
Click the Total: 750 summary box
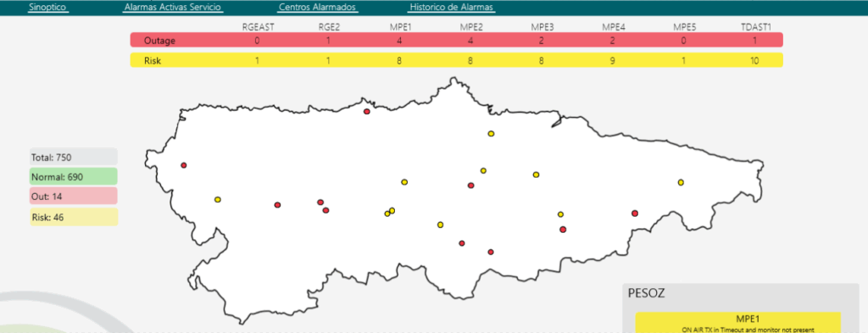pos(74,157)
